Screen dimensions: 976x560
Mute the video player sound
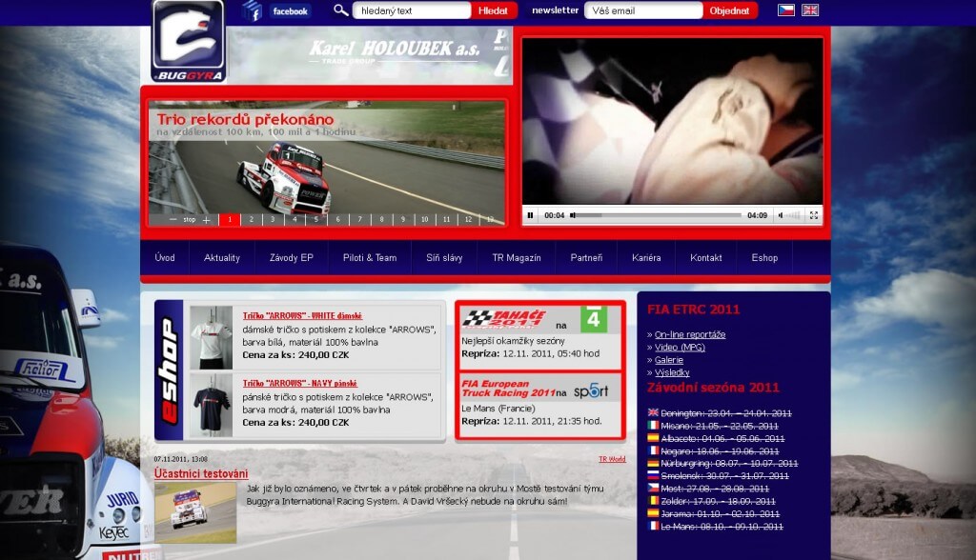click(x=781, y=215)
